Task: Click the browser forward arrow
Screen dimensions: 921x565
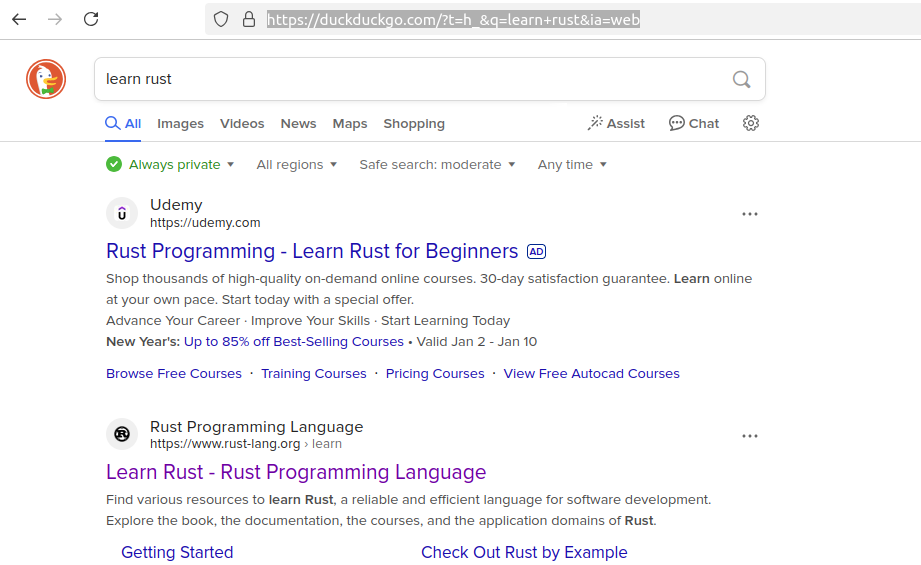Action: [x=55, y=19]
